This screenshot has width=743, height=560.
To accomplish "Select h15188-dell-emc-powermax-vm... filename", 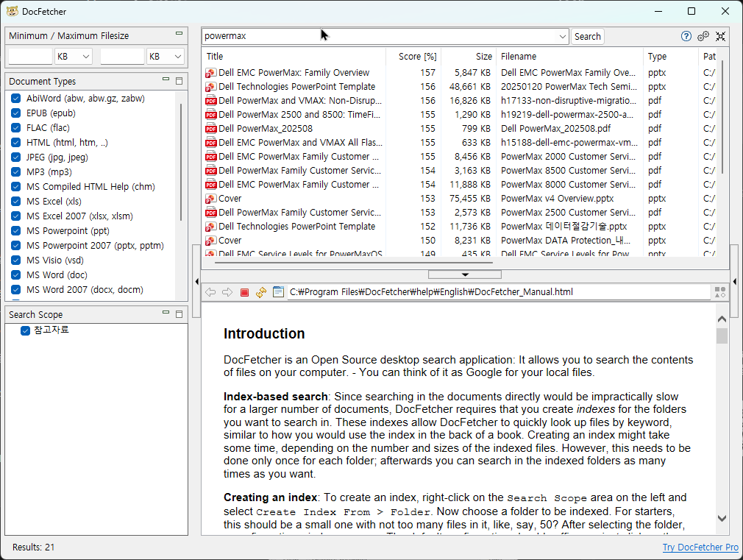I will [x=569, y=143].
